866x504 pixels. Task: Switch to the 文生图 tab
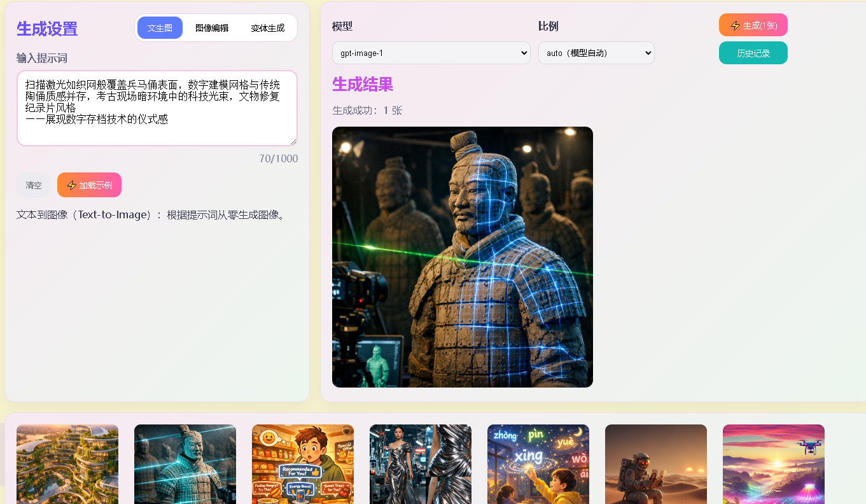pyautogui.click(x=160, y=28)
